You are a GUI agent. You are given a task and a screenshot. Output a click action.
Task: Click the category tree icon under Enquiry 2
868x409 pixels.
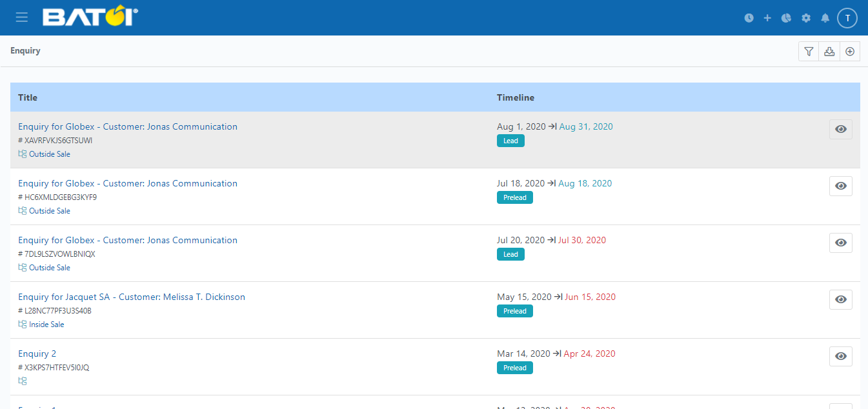pos(23,381)
